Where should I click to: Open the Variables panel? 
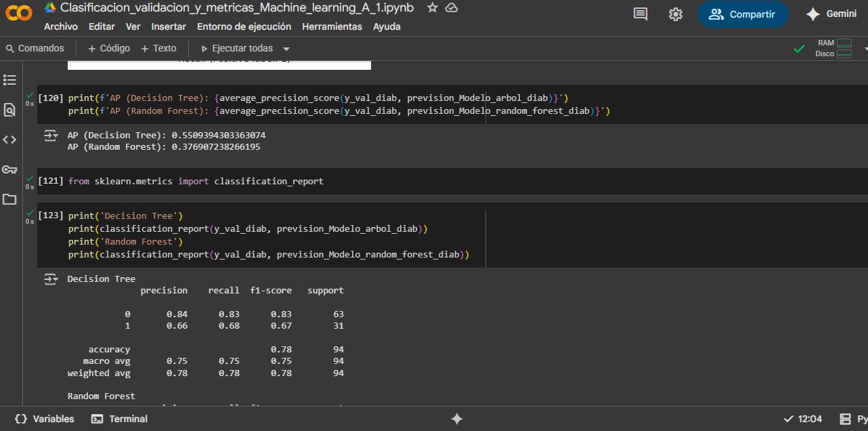pos(44,419)
